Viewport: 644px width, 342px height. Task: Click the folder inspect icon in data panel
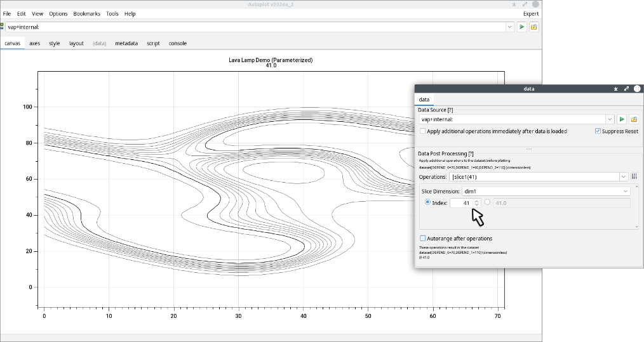pyautogui.click(x=634, y=119)
